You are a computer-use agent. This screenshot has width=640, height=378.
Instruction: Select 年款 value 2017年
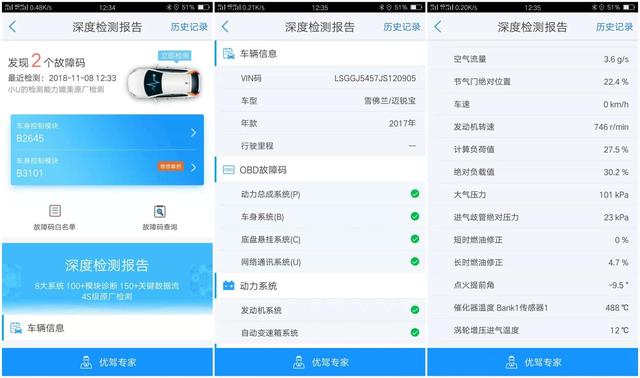coord(402,123)
